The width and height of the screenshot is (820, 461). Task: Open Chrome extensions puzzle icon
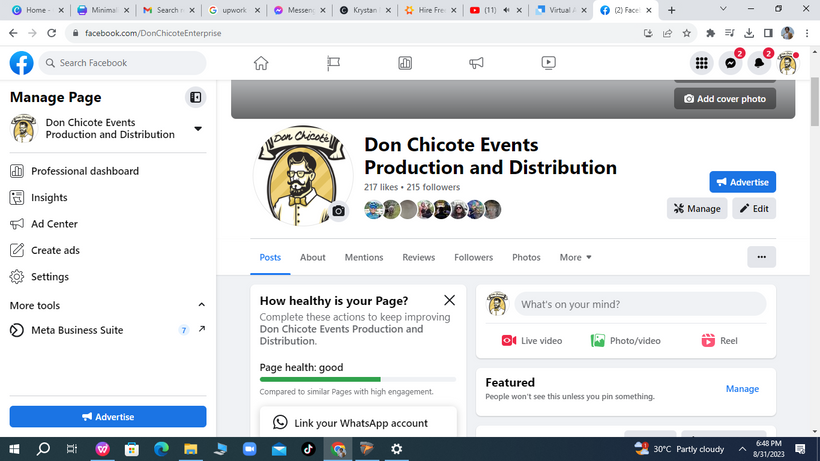tap(710, 33)
